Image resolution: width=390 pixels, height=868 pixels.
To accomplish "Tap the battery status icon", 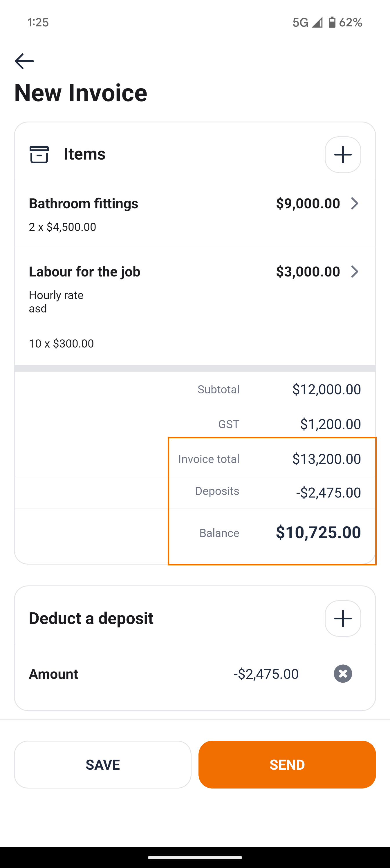I will point(332,22).
